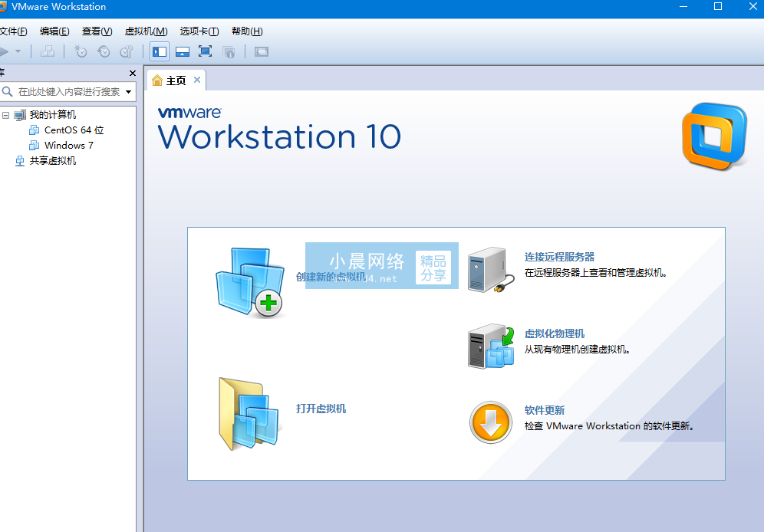764x532 pixels.
Task: Click the open virtual machine folder icon
Action: (x=249, y=414)
